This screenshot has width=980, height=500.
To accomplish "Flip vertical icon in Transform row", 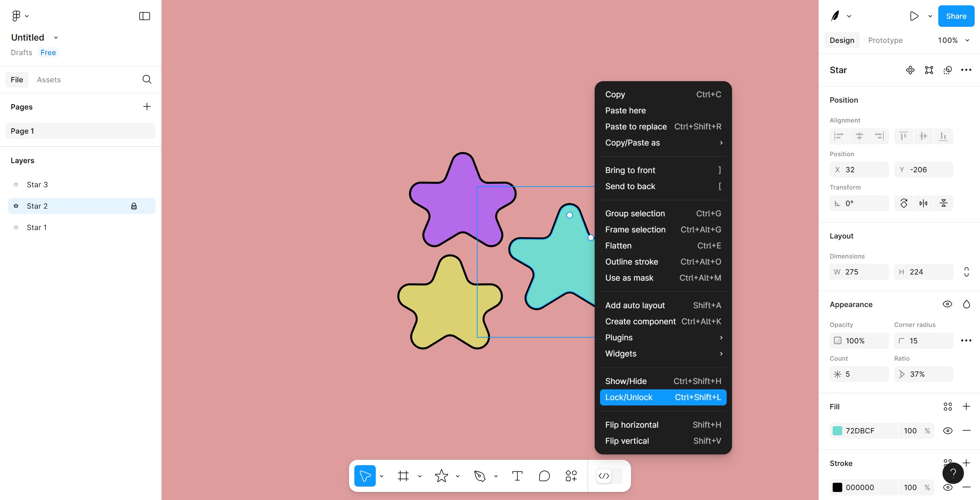I will coord(944,203).
